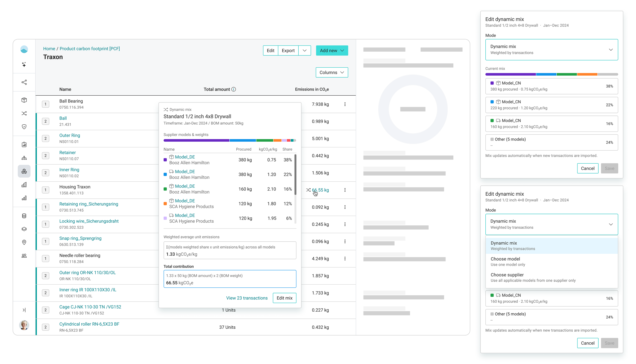Open the Export options chevron
This screenshot has height=364, width=636.
coord(305,51)
